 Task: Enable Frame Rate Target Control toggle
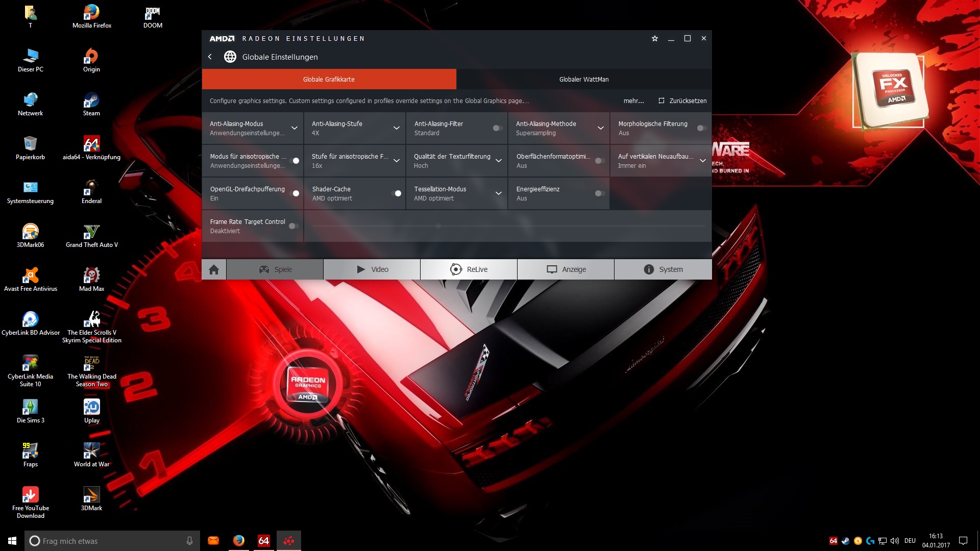point(293,226)
